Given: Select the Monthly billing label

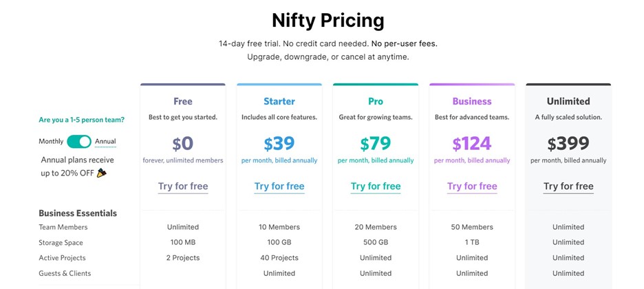Looking at the screenshot, I should tap(51, 142).
